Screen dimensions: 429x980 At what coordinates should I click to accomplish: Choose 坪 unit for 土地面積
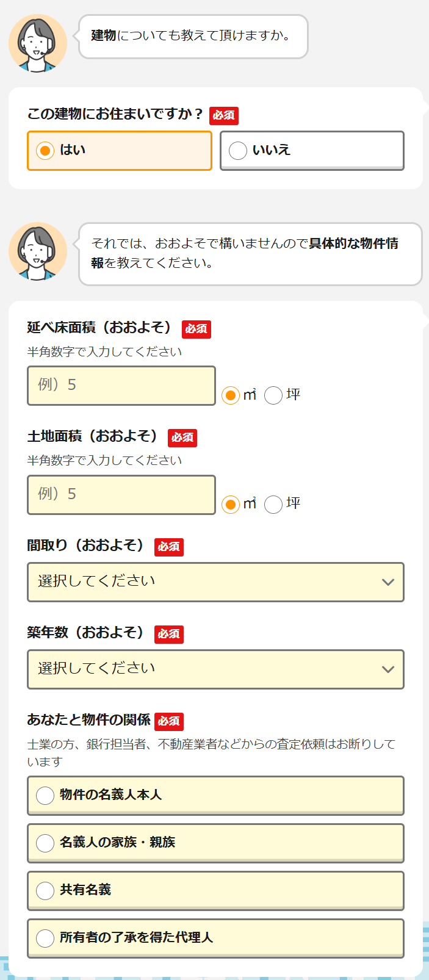[x=273, y=505]
